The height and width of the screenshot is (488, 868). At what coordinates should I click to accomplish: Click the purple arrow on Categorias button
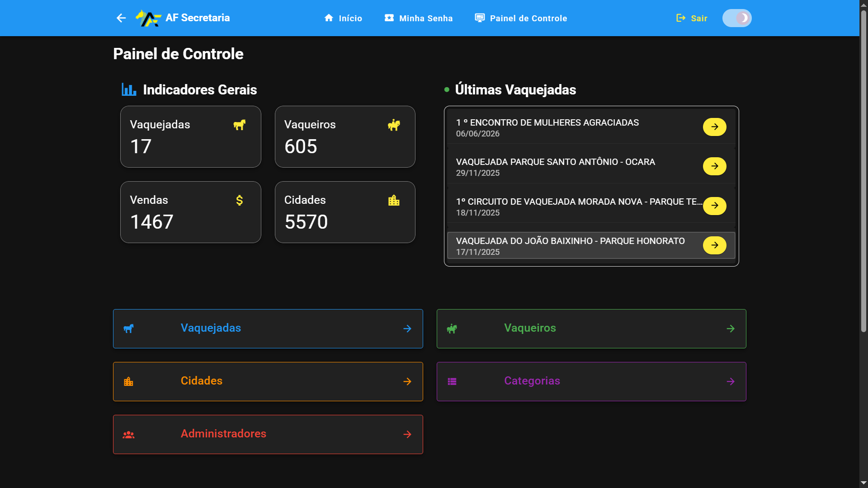tap(731, 381)
